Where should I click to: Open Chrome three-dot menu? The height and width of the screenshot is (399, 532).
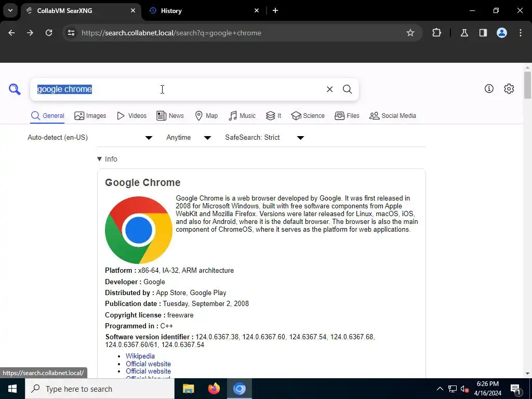tap(521, 33)
